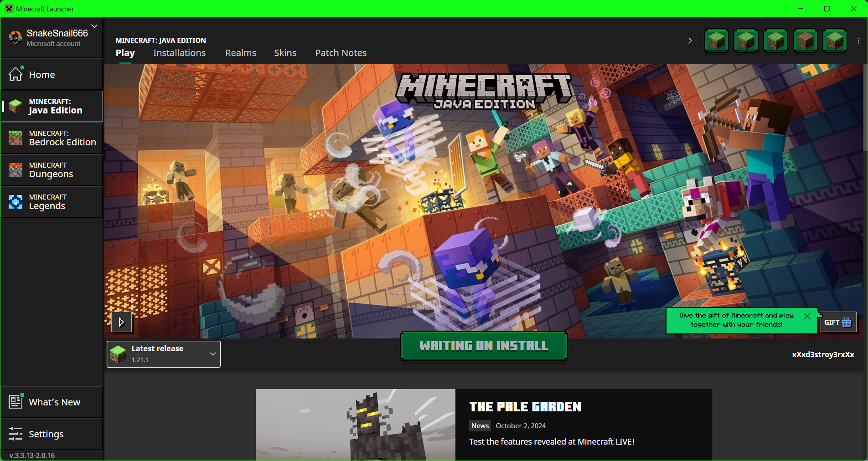Open the What's New page
This screenshot has width=868, height=461.
coord(52,402)
